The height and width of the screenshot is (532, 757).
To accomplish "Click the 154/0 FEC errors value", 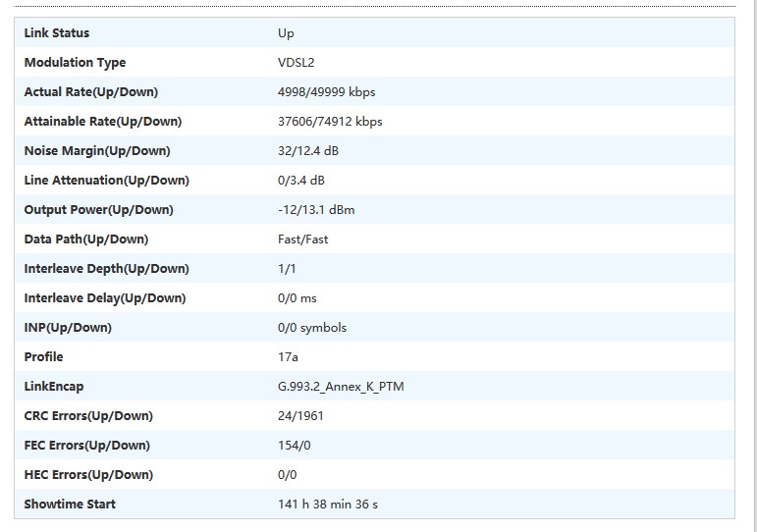I will [x=294, y=445].
